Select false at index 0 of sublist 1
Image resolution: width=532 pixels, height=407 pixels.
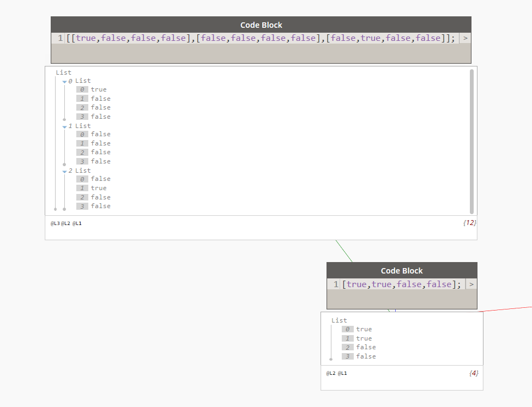pos(100,134)
